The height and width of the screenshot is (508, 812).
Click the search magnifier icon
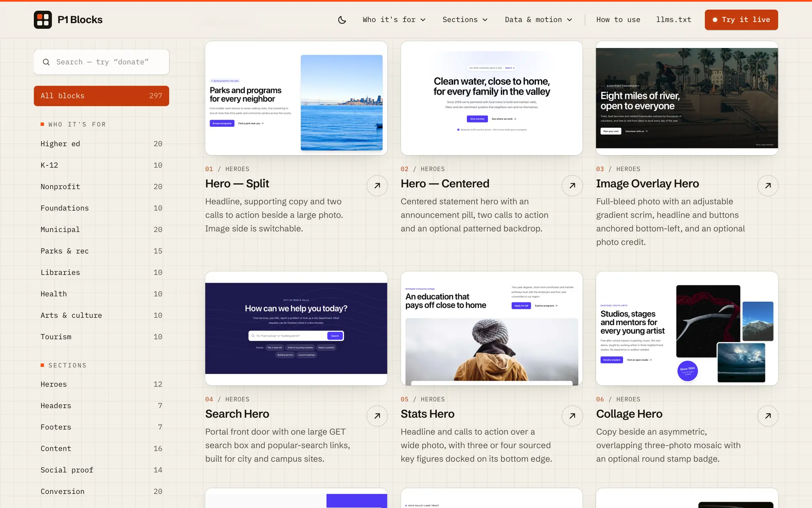[46, 62]
